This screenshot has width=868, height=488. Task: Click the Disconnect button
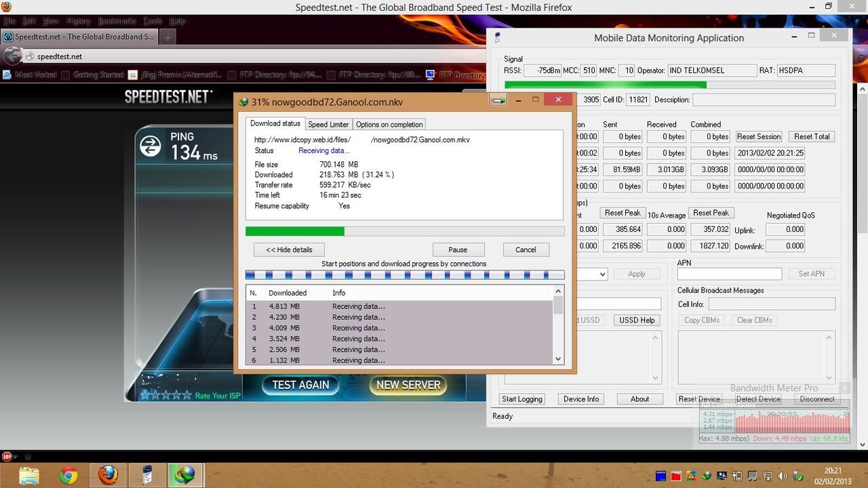coord(817,399)
